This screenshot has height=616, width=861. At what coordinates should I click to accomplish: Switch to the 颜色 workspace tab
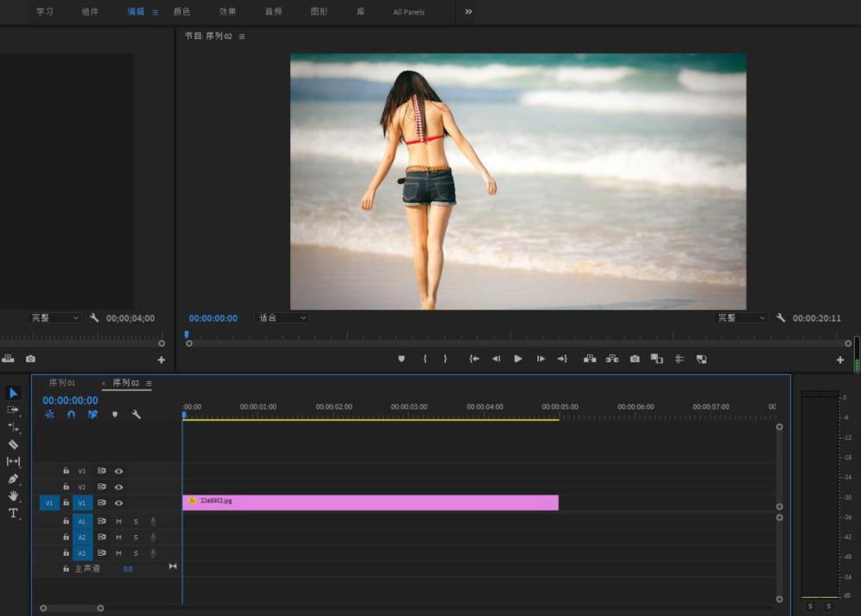tap(182, 12)
